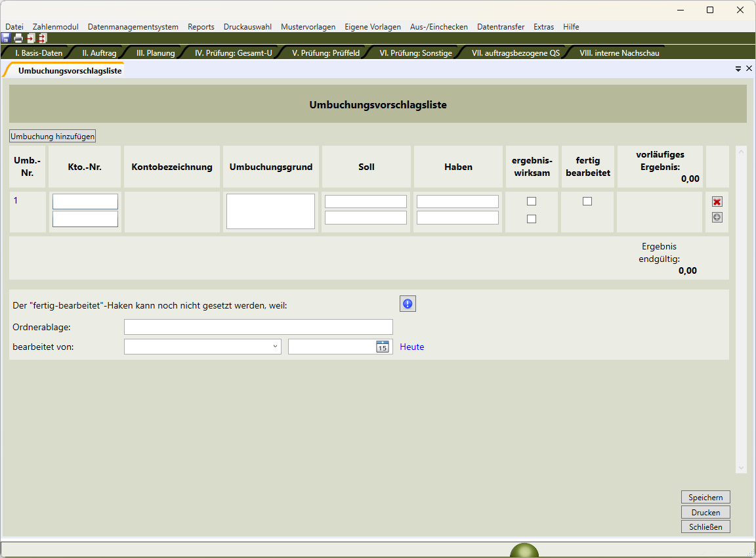756x558 pixels.
Task: Open the Datentransfer menu
Action: pos(501,27)
